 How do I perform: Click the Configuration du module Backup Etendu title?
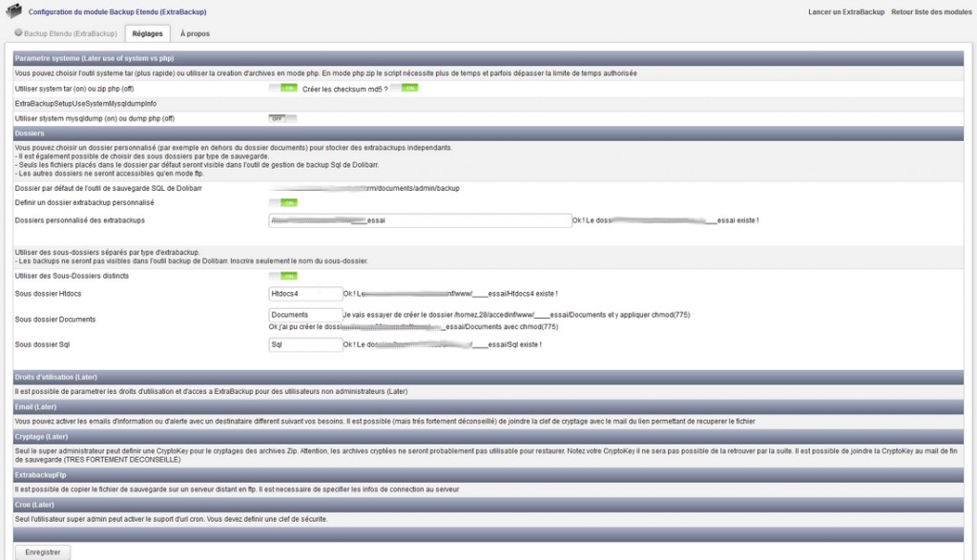117,11
